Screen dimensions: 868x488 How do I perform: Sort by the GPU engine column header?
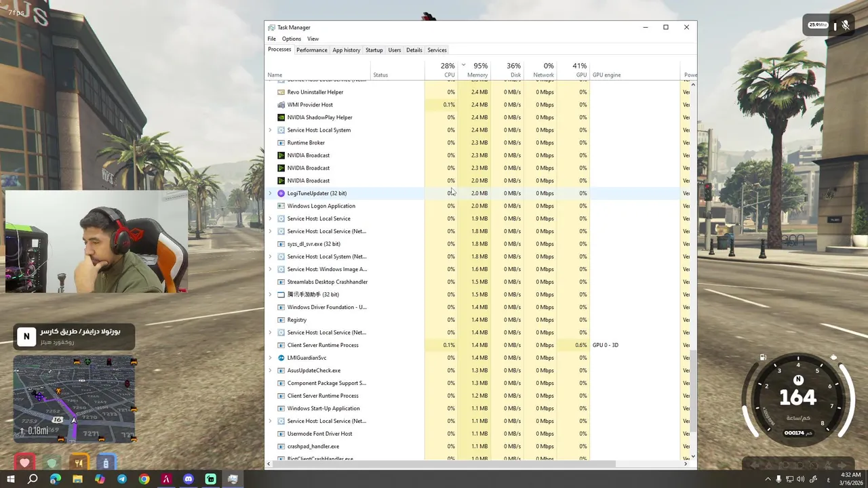[x=635, y=70]
